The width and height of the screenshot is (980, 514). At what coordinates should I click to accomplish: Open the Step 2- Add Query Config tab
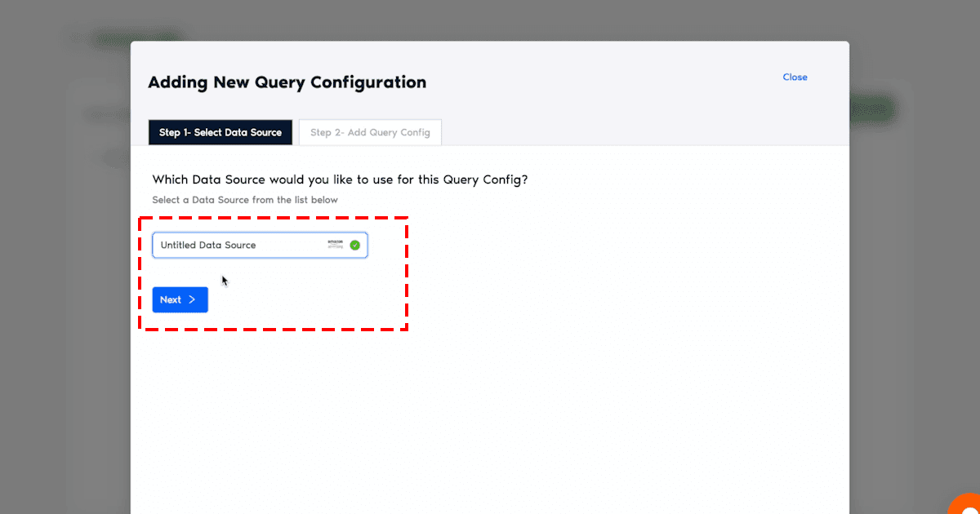pyautogui.click(x=370, y=132)
